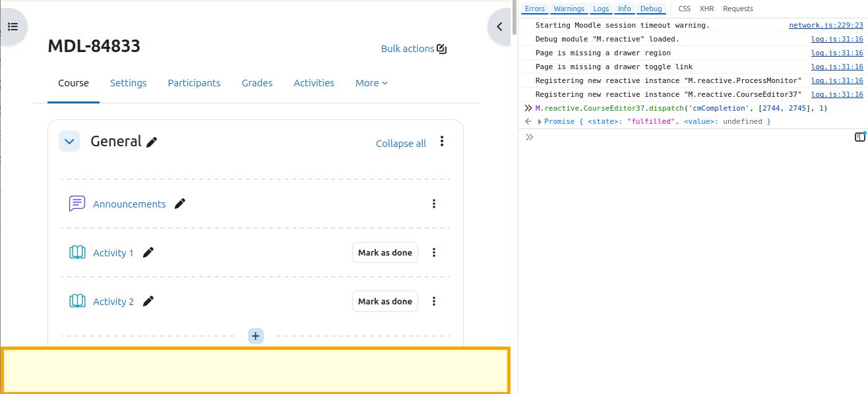Click the dispatch cmCompletion command line
This screenshot has height=394, width=868.
tap(681, 108)
